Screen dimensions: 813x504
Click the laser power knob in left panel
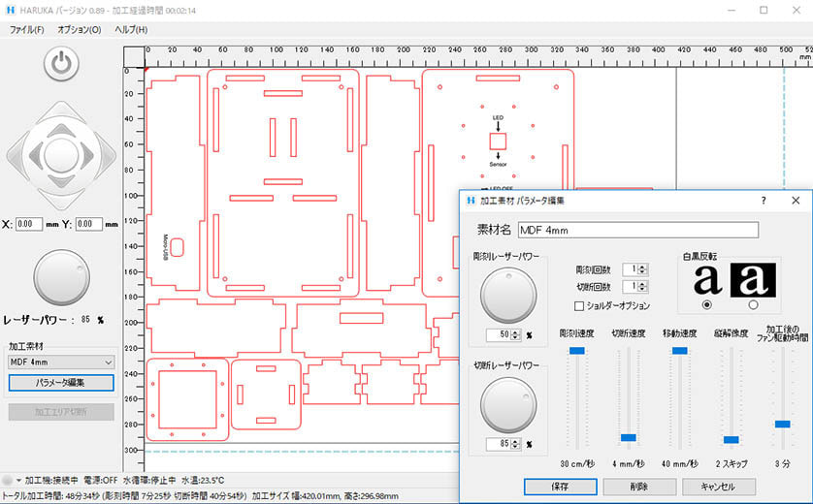pos(61,278)
